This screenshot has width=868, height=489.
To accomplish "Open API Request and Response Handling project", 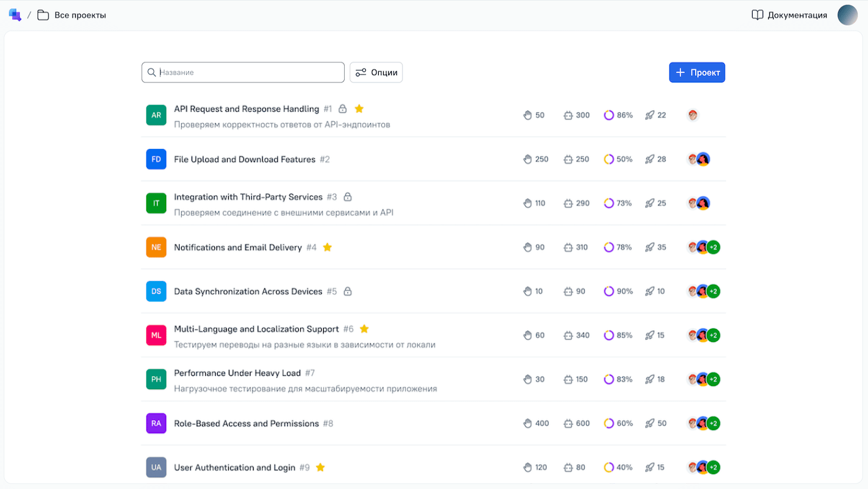I will [247, 109].
